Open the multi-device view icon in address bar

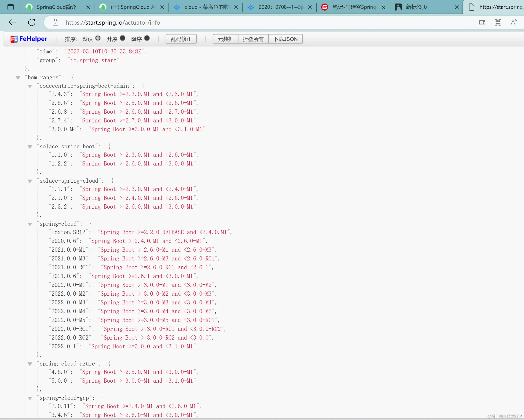click(x=482, y=23)
